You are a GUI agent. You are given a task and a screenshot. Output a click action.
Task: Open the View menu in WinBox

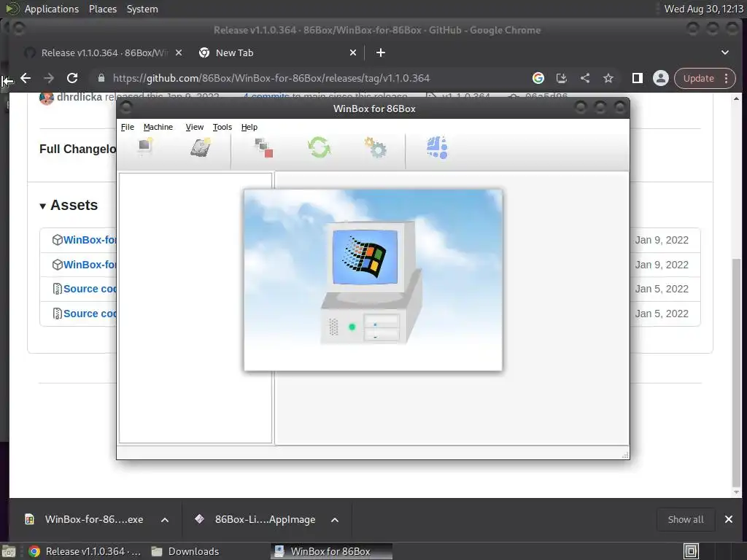click(194, 127)
